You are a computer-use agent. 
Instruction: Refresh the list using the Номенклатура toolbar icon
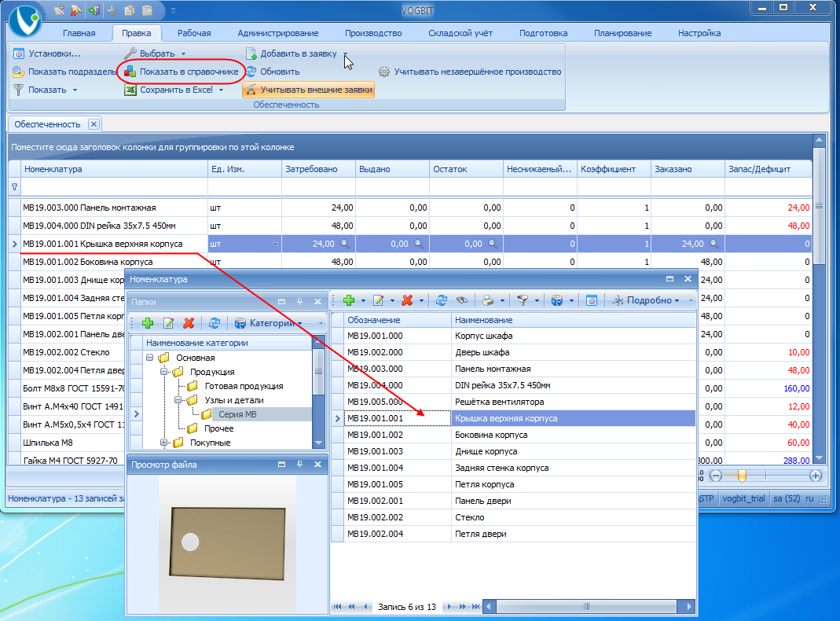click(x=442, y=300)
